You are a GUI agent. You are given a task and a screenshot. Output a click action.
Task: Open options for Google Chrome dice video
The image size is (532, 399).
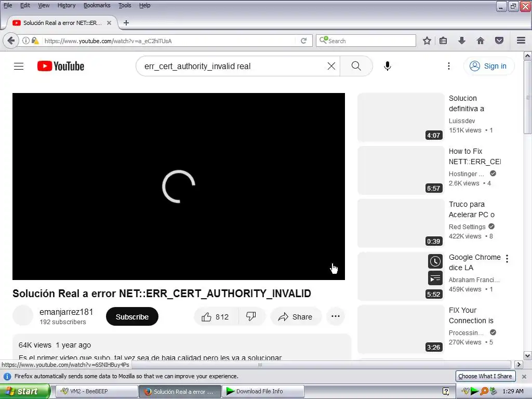coord(507,259)
